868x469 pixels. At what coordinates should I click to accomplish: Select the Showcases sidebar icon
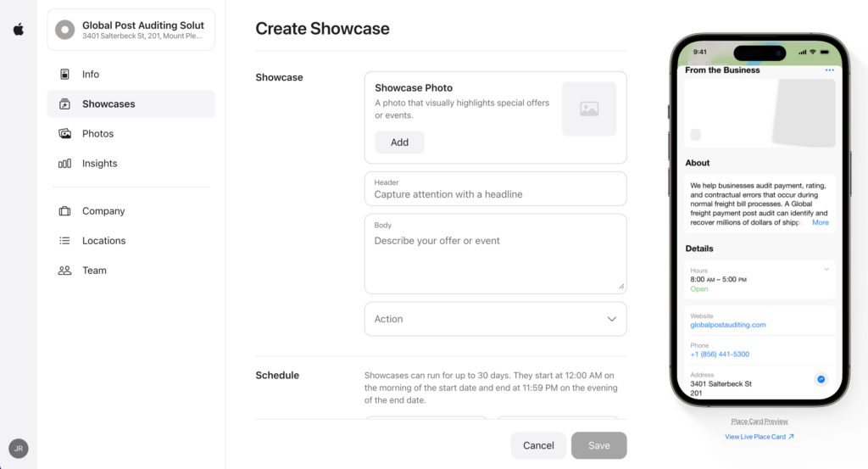(64, 104)
